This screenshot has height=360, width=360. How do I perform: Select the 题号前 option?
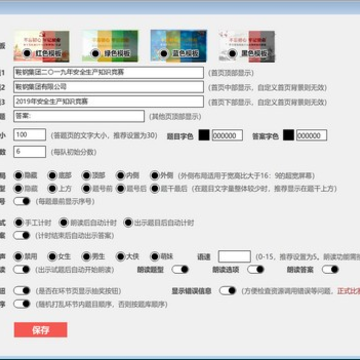87,189
